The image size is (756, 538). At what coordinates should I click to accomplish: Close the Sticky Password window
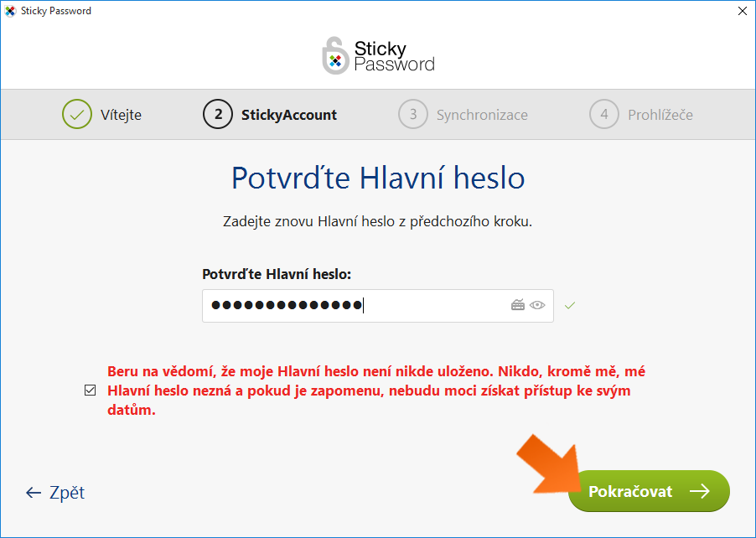click(743, 11)
